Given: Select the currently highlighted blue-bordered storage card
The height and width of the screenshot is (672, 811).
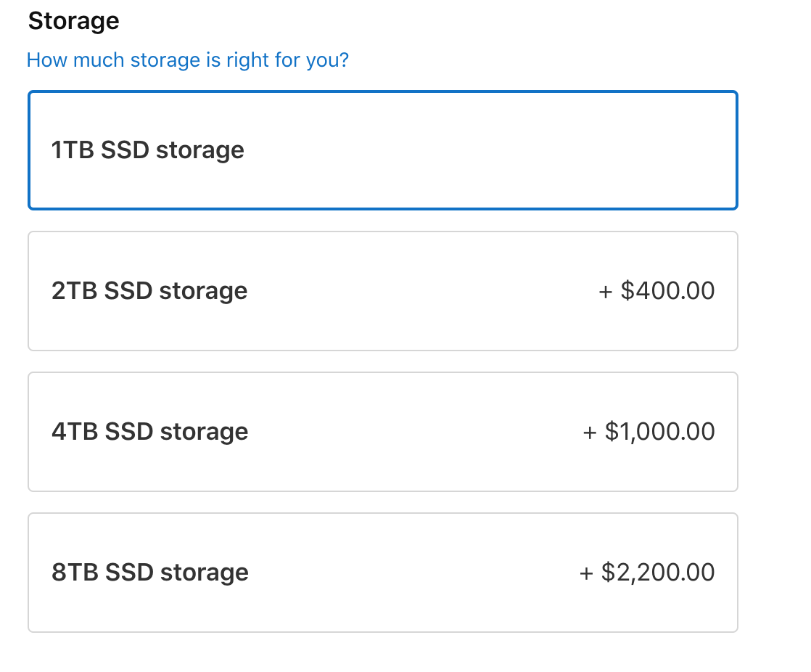Looking at the screenshot, I should click(382, 150).
